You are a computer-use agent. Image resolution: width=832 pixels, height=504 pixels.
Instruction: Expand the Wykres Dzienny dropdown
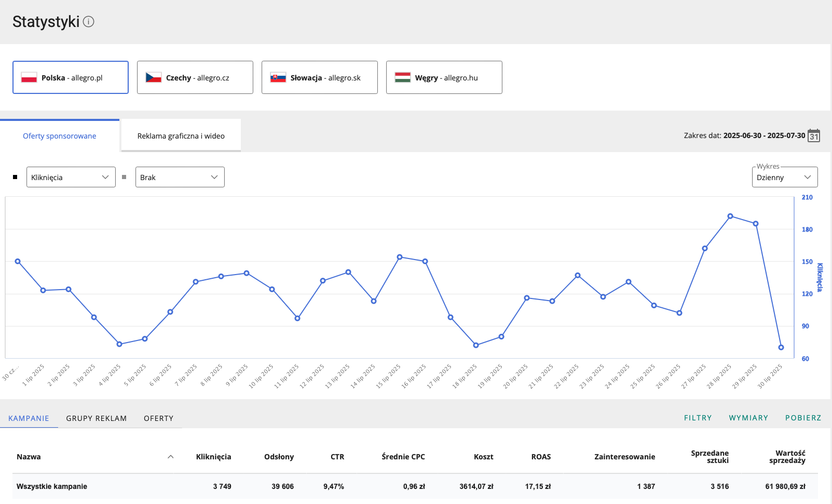click(784, 177)
